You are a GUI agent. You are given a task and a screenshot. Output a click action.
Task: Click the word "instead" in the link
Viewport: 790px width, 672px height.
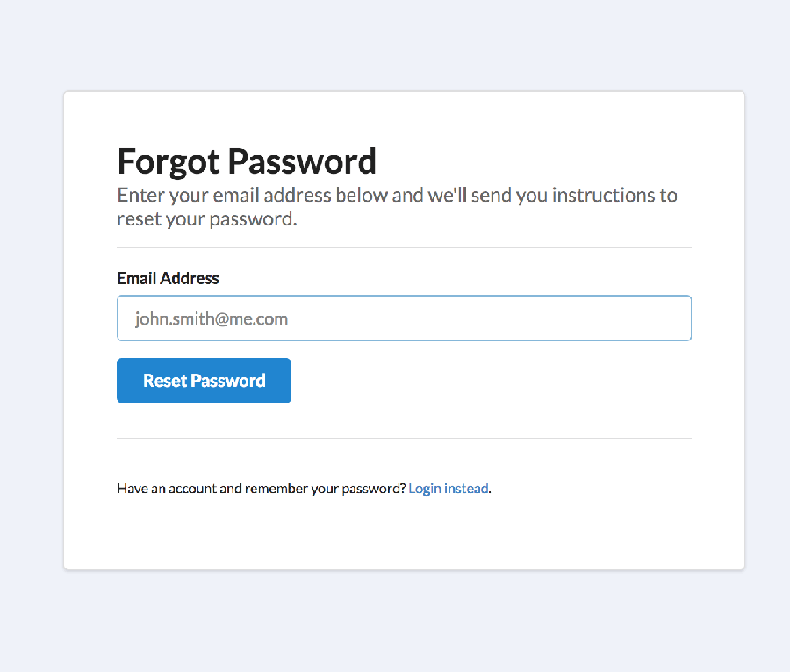[466, 488]
